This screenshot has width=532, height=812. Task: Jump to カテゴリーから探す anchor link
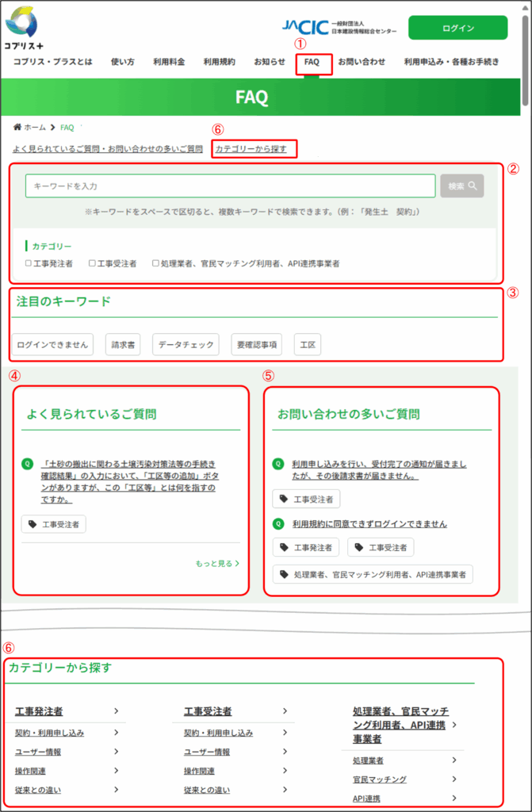(251, 148)
